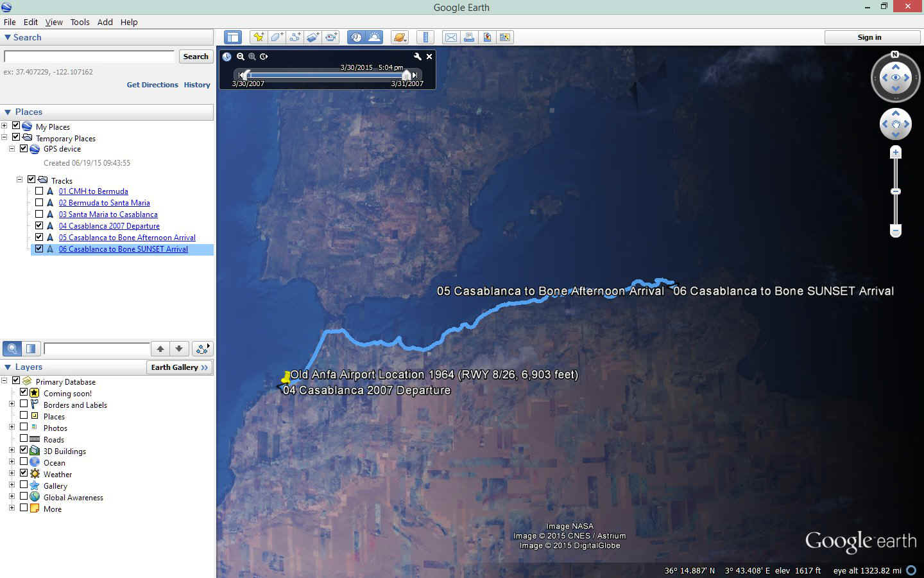The image size is (924, 578).
Task: Enable Borders and Labels layer
Action: click(24, 404)
